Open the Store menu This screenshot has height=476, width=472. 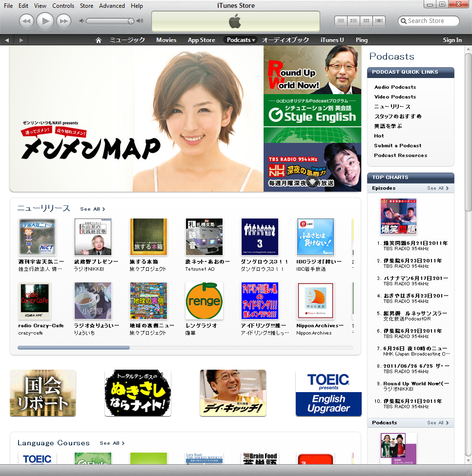(x=86, y=5)
